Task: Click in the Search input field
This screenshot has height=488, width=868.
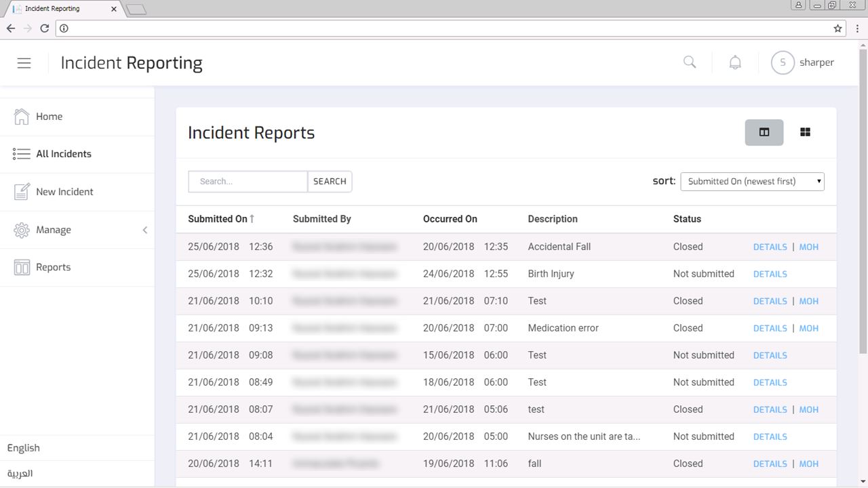Action: 248,181
